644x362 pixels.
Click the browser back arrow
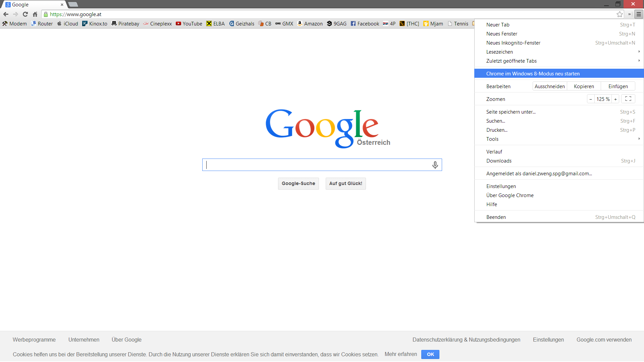coord(6,14)
